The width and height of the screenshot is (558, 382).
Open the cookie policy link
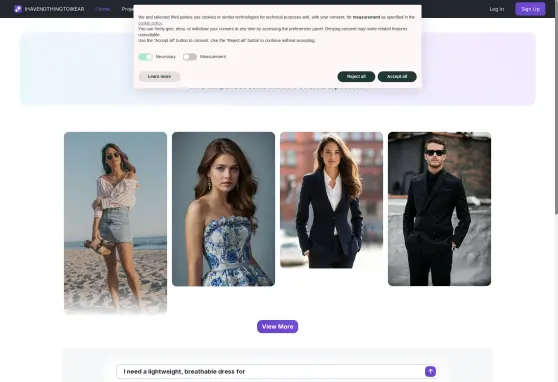[x=150, y=23]
